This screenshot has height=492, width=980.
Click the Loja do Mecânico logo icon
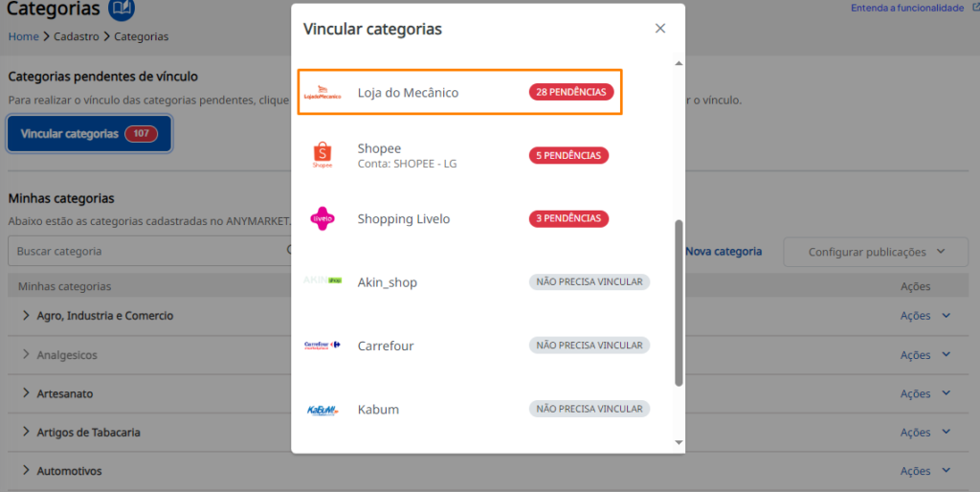323,93
